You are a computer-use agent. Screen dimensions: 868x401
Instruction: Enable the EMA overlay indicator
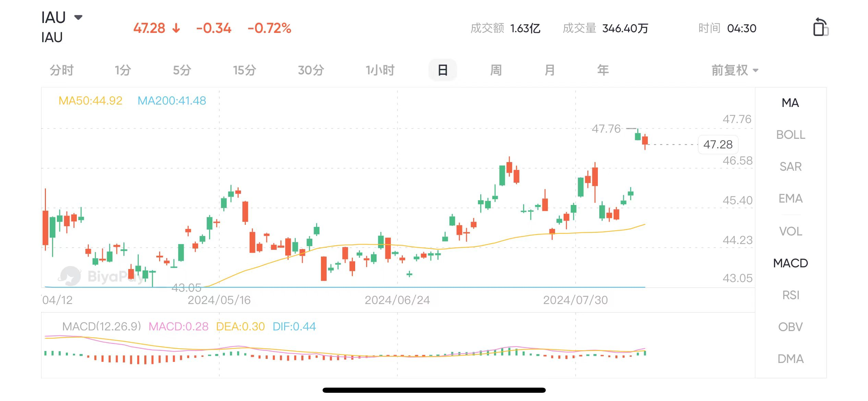(791, 198)
